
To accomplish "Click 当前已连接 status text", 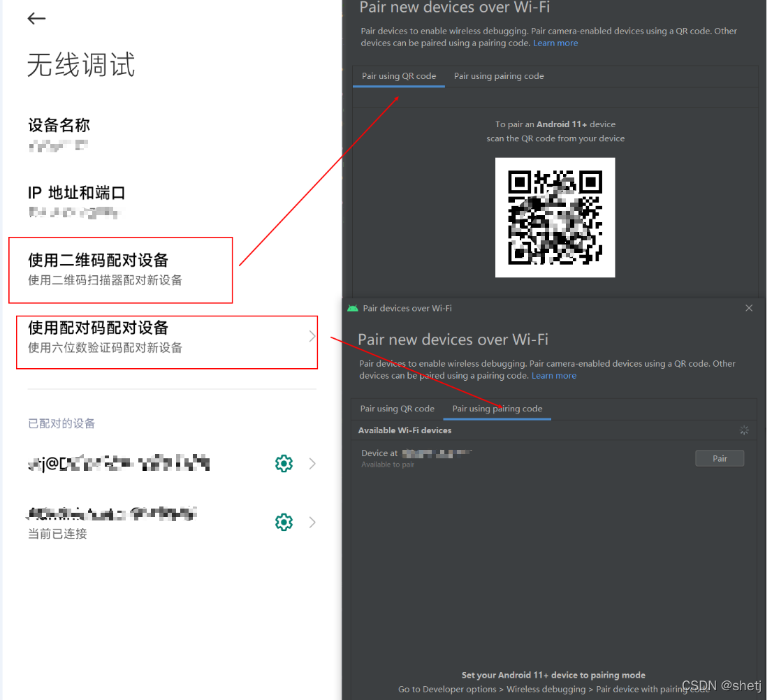I will pos(57,534).
